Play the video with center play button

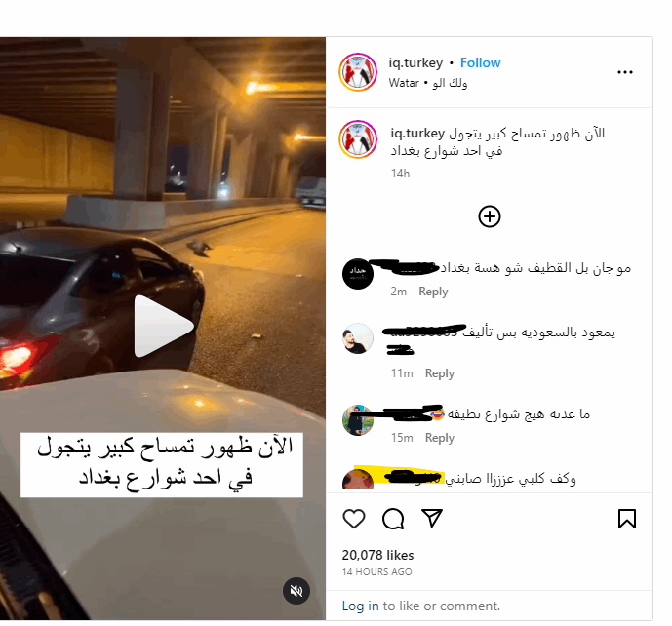164,327
